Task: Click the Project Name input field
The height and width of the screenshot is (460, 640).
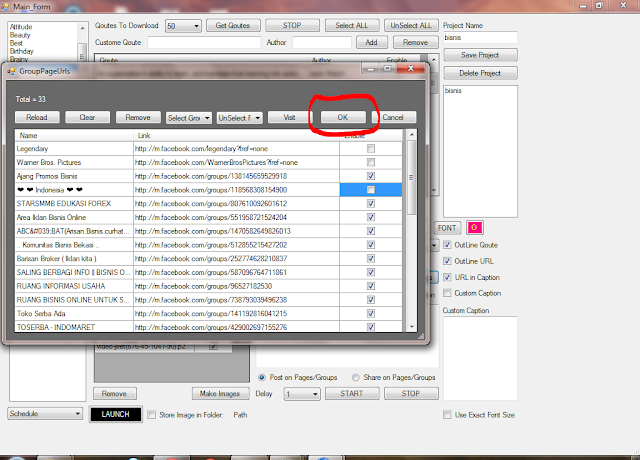Action: pyautogui.click(x=480, y=38)
